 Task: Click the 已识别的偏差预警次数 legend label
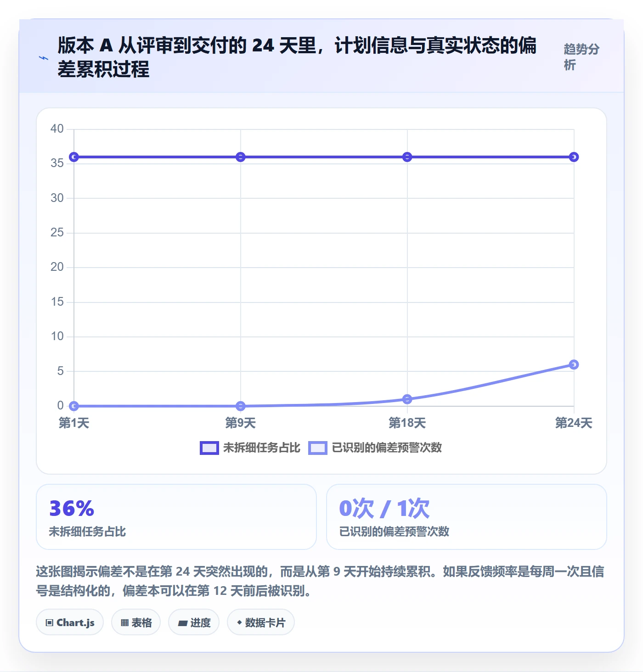point(387,448)
